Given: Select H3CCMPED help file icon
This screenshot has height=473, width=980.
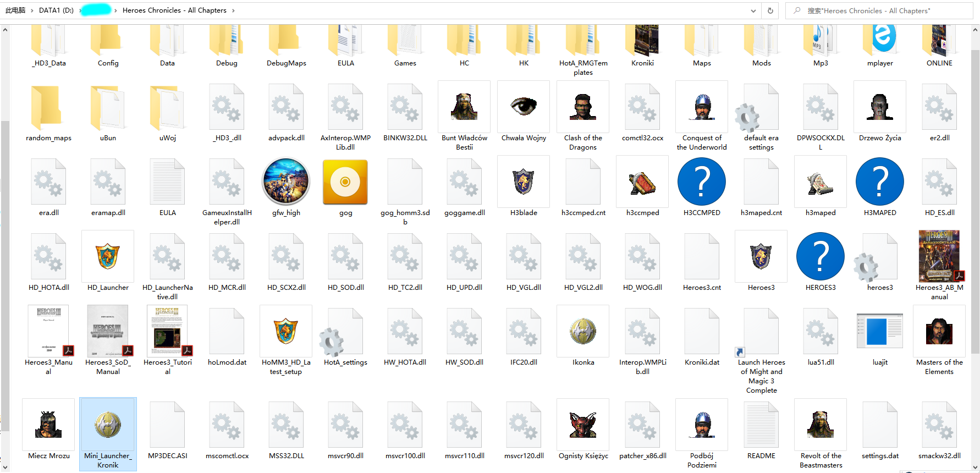Looking at the screenshot, I should [702, 182].
